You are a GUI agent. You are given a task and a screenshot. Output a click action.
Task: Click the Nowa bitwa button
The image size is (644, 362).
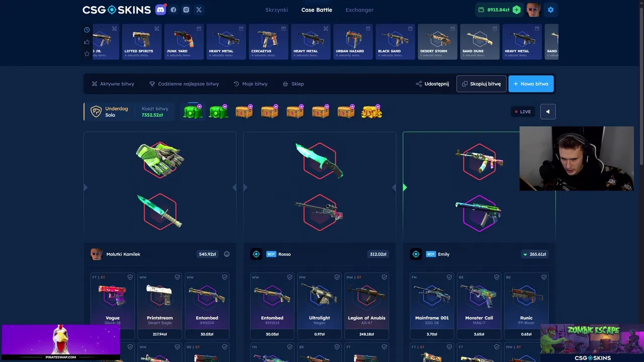pyautogui.click(x=531, y=84)
